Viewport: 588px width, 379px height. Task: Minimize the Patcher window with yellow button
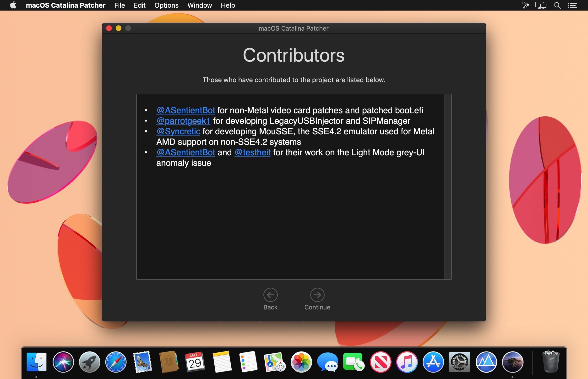[119, 28]
